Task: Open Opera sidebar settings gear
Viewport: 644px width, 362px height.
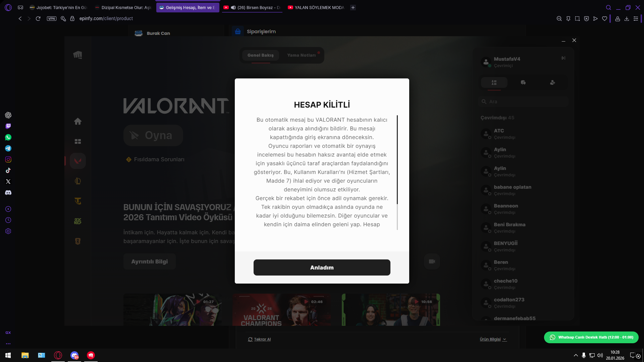Action: tap(8, 231)
